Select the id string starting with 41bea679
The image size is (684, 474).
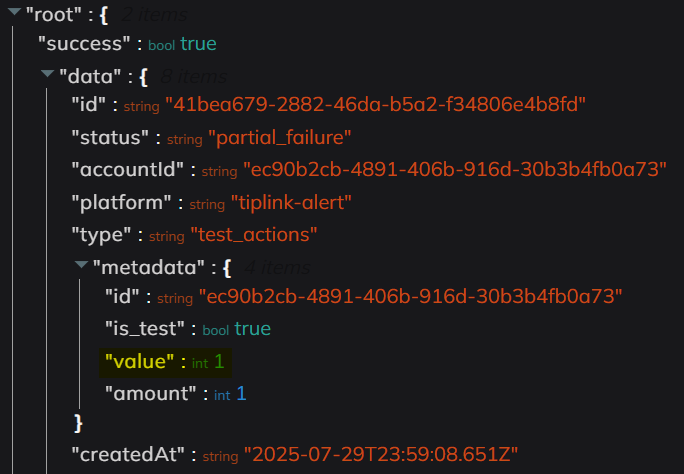coord(375,105)
